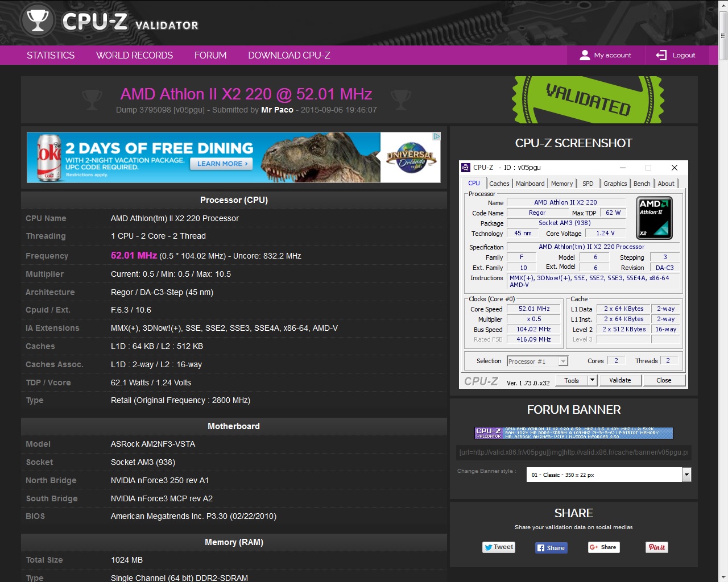The image size is (728, 582).
Task: Click the page vertical scrollbar thumb
Action: [x=723, y=35]
